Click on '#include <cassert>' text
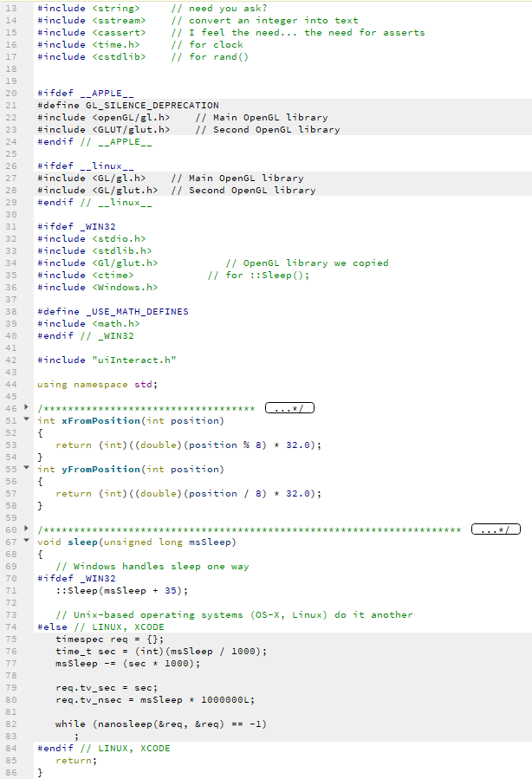This screenshot has height=779, width=532. click(91, 33)
